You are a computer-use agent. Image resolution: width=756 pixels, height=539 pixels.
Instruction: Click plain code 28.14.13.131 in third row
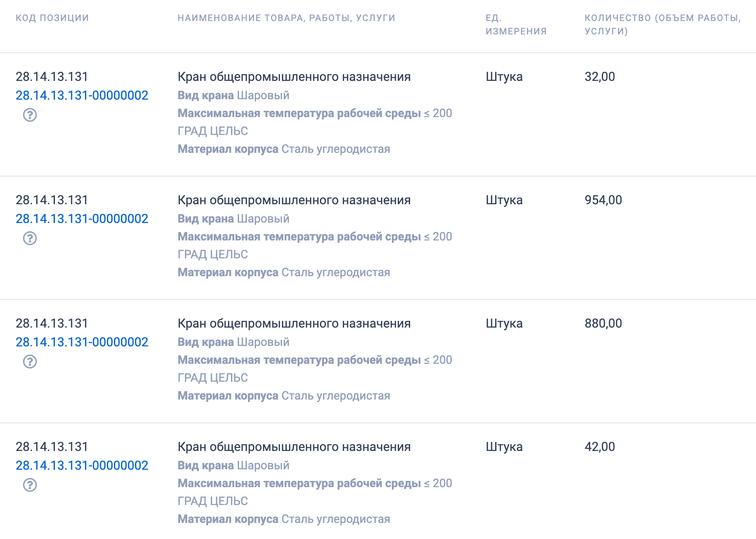point(52,324)
